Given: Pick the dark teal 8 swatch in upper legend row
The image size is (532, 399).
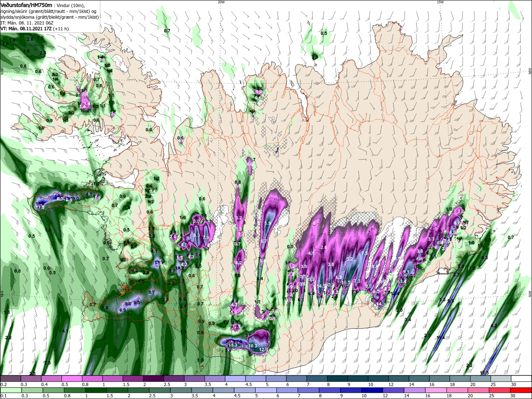Looking at the screenshot, I should [337, 379].
